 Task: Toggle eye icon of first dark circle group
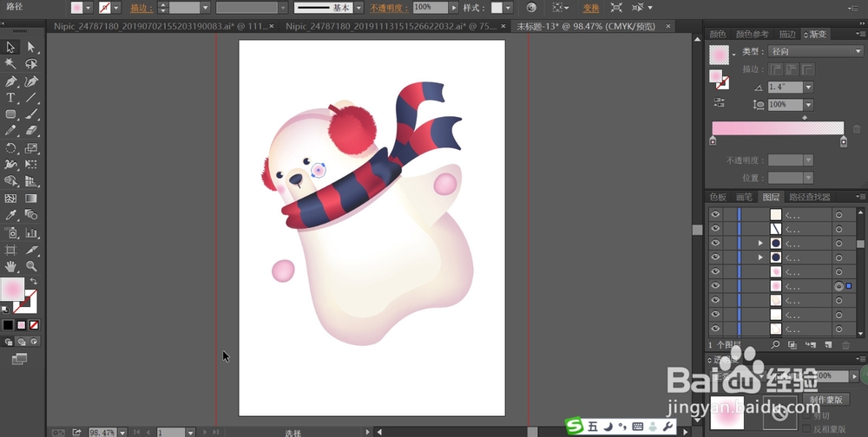(716, 243)
